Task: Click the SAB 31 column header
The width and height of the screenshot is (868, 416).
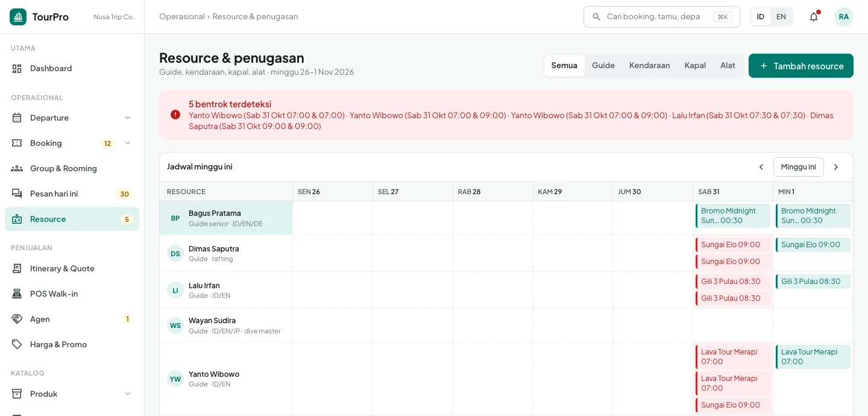Action: [x=733, y=192]
